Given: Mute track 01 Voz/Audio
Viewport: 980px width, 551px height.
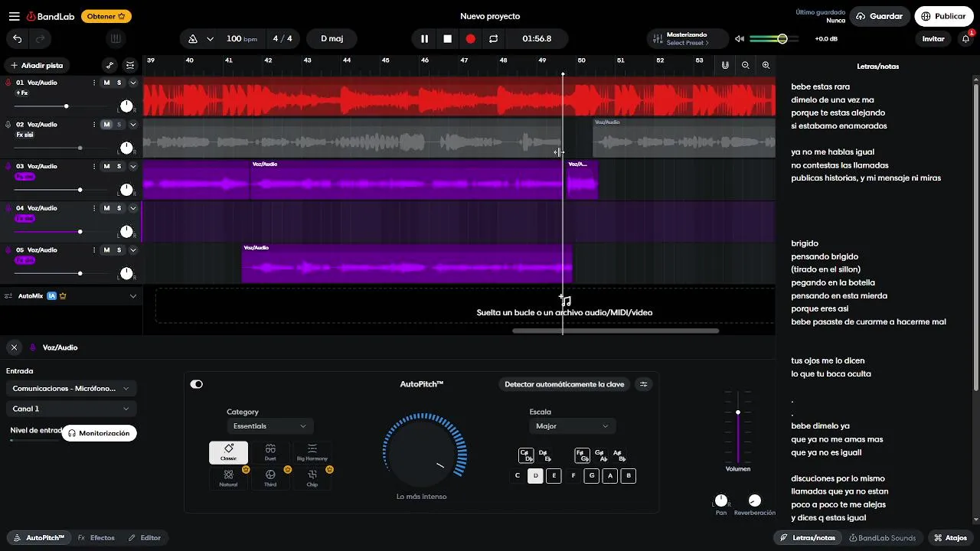Looking at the screenshot, I should point(106,83).
